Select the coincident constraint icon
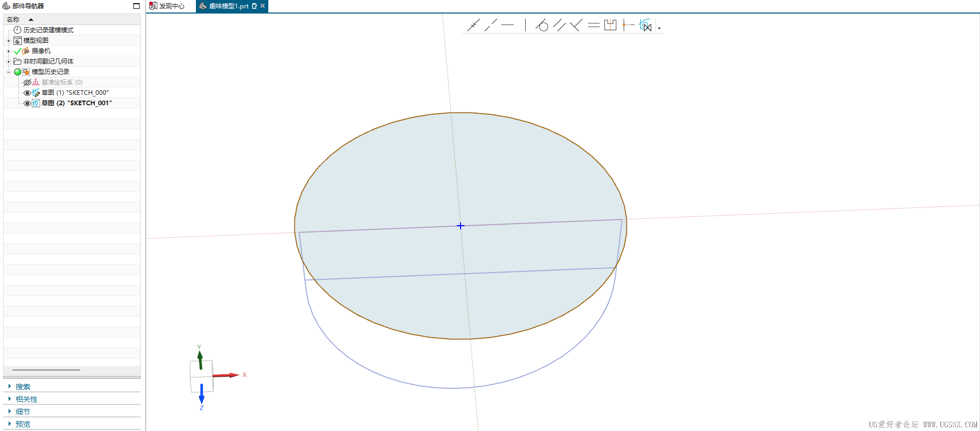Screen dimensions: 980x431 [473, 25]
